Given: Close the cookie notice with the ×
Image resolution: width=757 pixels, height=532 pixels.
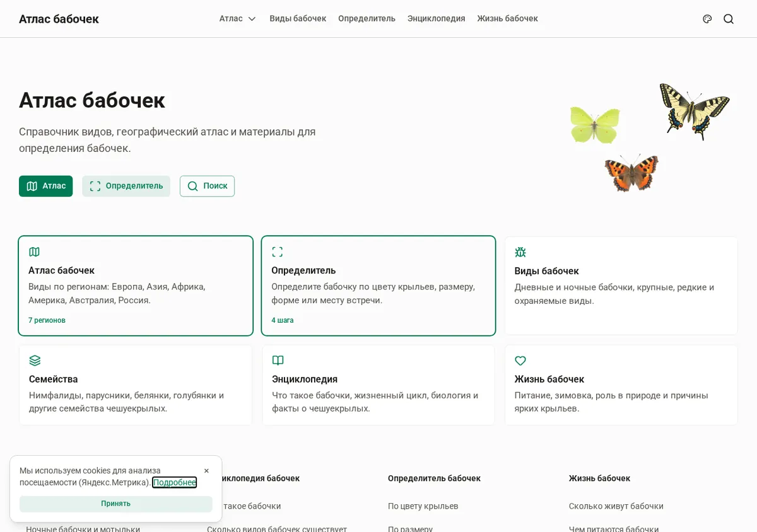Looking at the screenshot, I should pyautogui.click(x=206, y=471).
